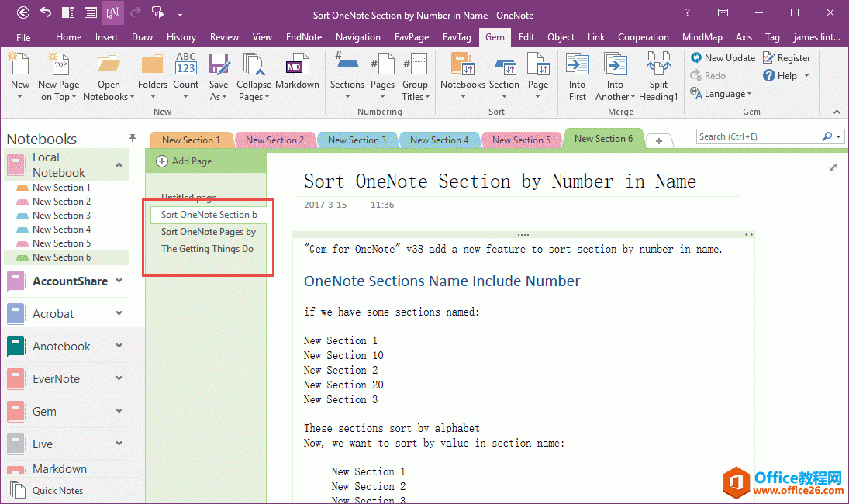Open the Ribbon Display Options button
Image resolution: width=849 pixels, height=504 pixels.
[723, 12]
